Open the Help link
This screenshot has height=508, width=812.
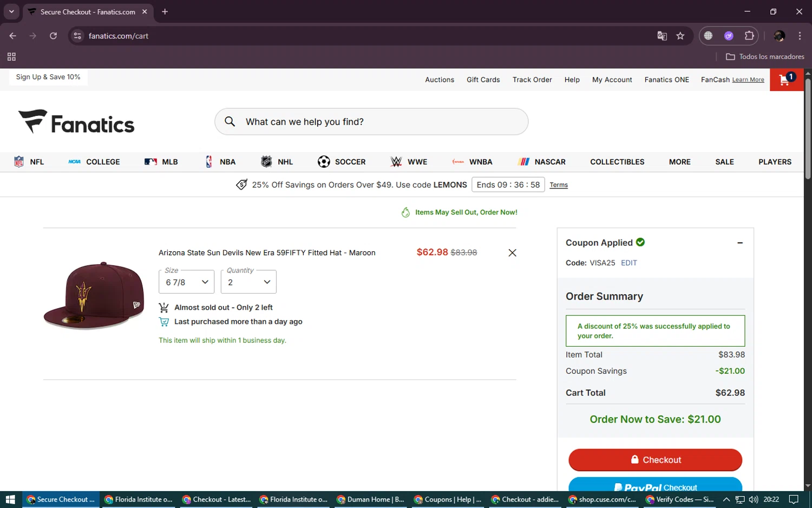point(572,80)
